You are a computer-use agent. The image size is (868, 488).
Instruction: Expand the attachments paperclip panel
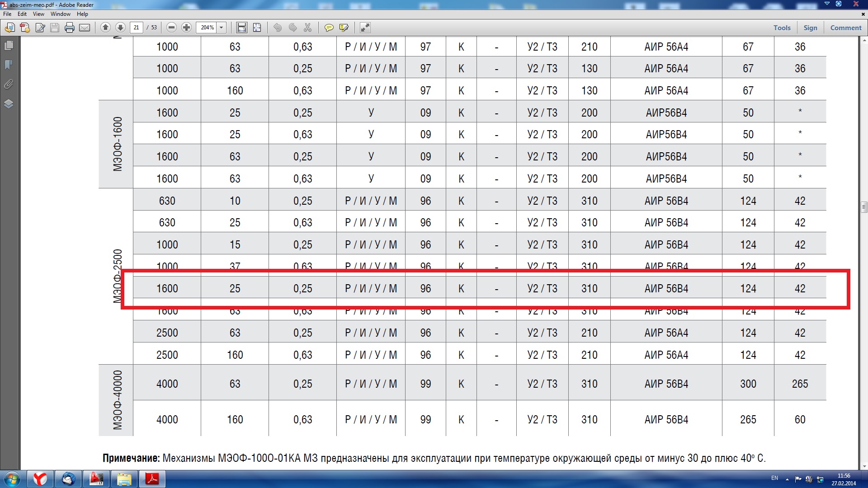coord(9,84)
